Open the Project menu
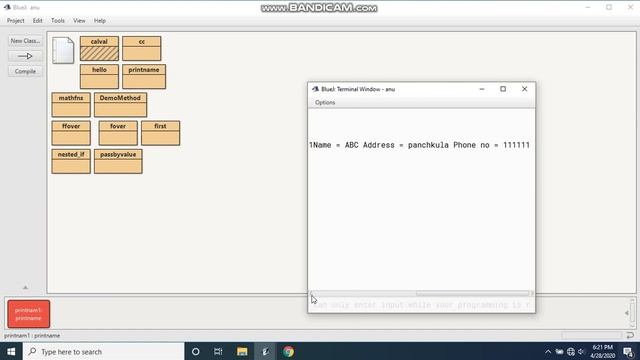The width and height of the screenshot is (640, 360). point(16,21)
